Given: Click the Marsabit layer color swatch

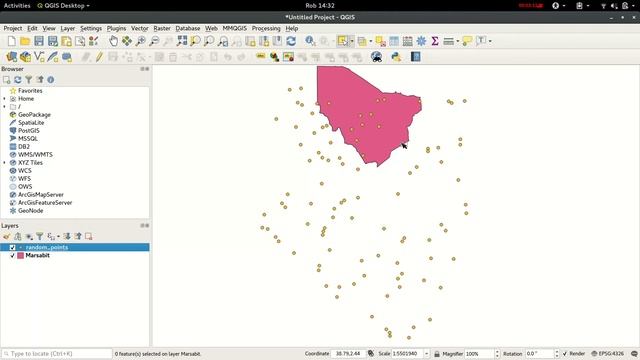Looking at the screenshot, I should [x=20, y=256].
